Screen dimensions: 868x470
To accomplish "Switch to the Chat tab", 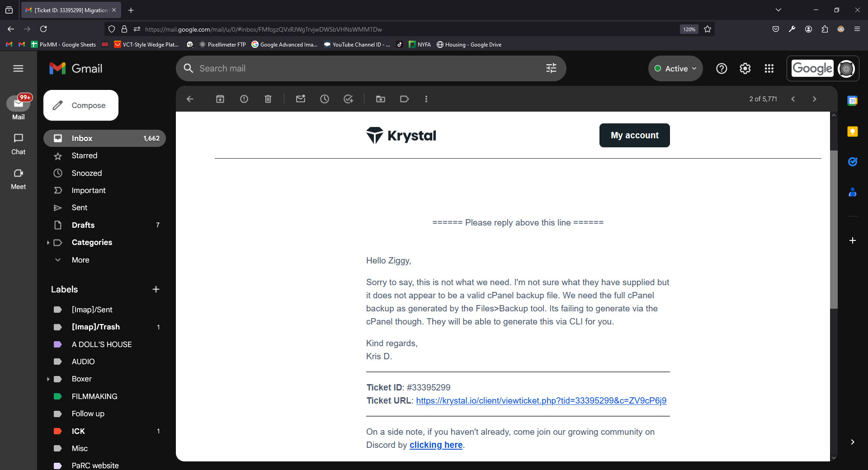I will coord(19,144).
